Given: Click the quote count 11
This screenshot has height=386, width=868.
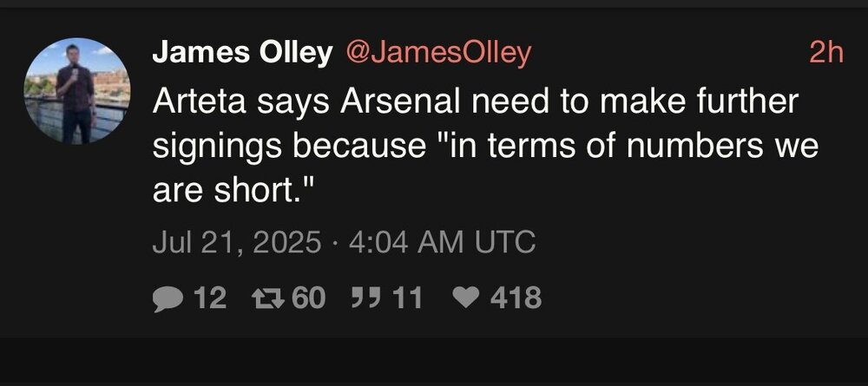Looking at the screenshot, I should click(407, 298).
